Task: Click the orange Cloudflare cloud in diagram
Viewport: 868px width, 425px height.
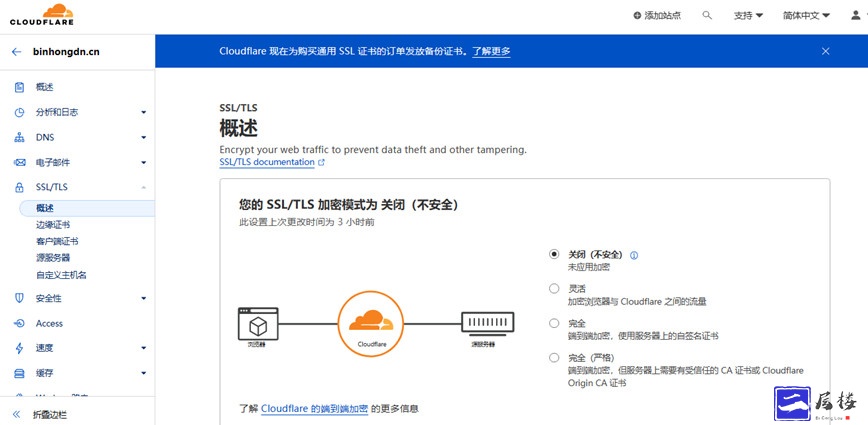Action: pos(371,320)
